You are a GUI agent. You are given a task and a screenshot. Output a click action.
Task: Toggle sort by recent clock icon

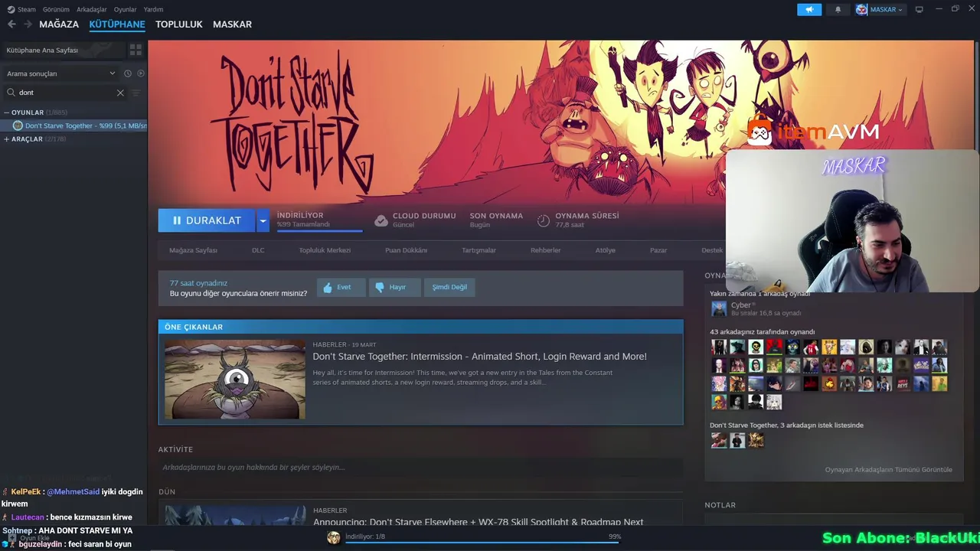128,73
